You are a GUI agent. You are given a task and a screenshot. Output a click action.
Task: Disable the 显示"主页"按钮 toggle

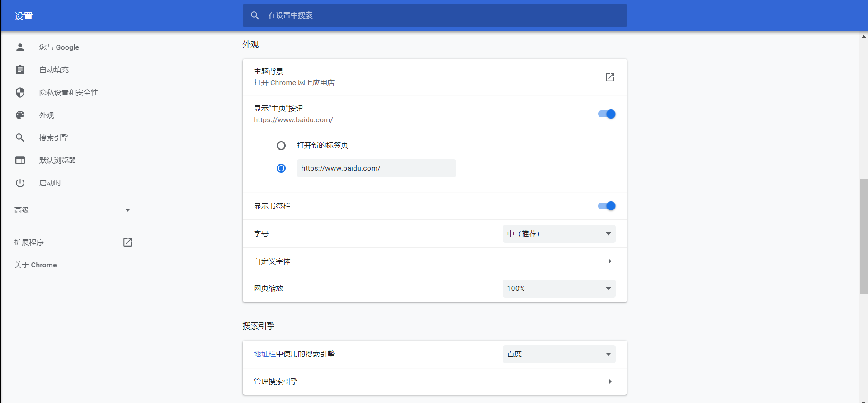pyautogui.click(x=607, y=114)
